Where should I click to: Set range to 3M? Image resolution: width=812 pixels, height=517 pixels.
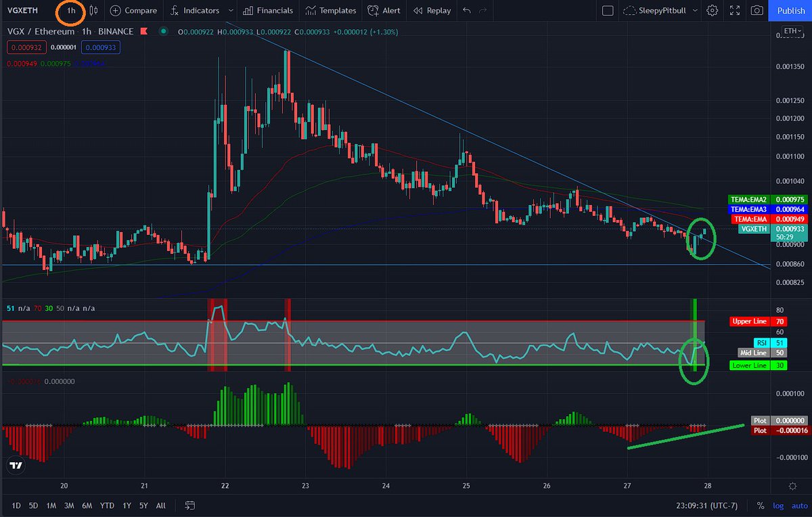69,505
